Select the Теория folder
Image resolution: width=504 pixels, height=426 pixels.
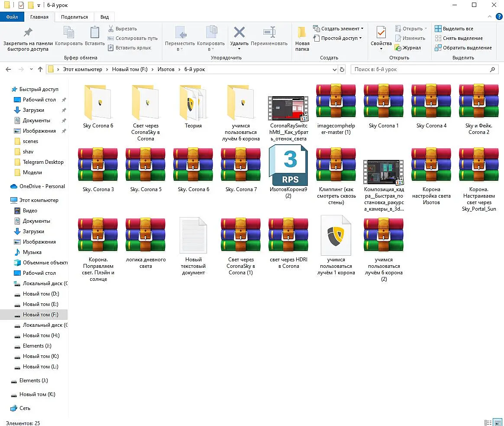193,106
